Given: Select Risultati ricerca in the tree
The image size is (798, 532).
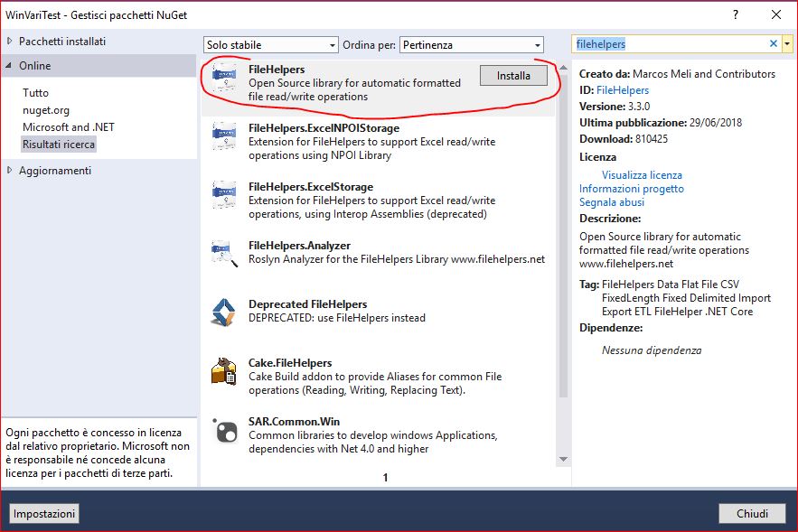Looking at the screenshot, I should 59,145.
